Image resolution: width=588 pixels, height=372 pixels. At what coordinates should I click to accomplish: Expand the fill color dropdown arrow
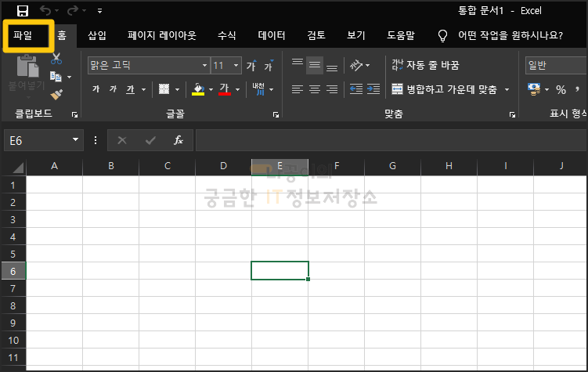click(211, 89)
